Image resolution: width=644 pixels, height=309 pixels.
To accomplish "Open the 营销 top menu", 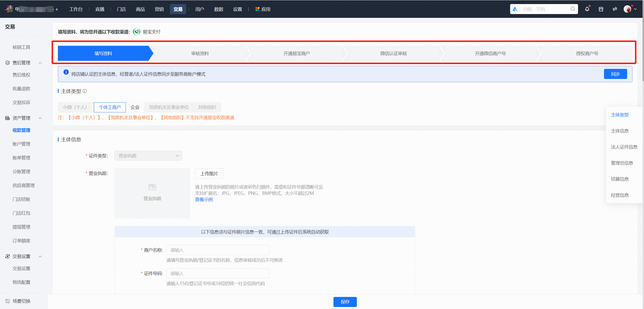I will tap(159, 9).
